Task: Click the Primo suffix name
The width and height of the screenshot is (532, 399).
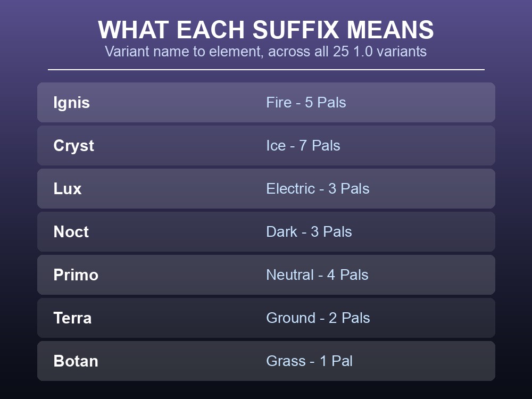Action: click(76, 275)
